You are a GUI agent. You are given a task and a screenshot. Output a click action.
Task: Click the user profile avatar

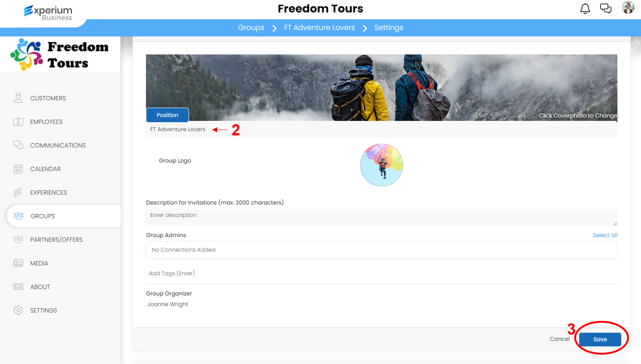[x=628, y=7]
